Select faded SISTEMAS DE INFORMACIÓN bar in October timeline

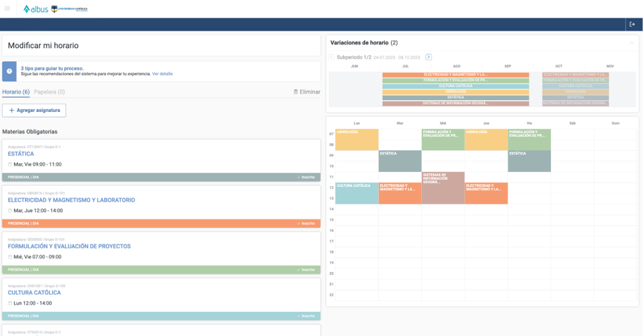(575, 103)
